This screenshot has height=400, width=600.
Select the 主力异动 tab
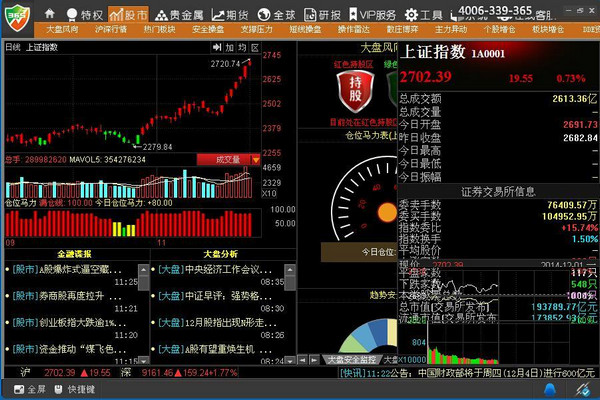pos(451,29)
